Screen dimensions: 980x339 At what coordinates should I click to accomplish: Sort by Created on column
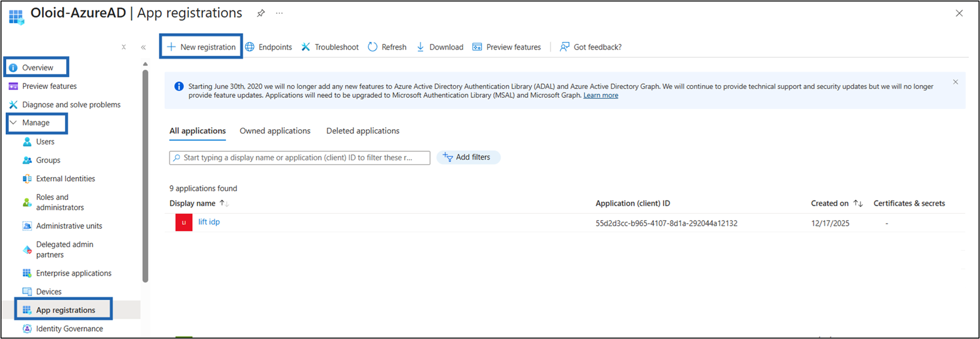coord(837,204)
